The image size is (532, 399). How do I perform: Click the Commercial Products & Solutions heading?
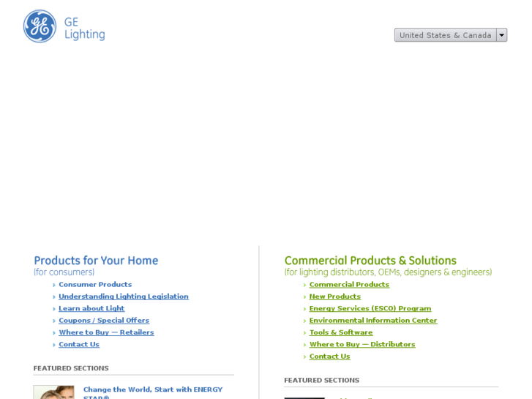click(370, 261)
